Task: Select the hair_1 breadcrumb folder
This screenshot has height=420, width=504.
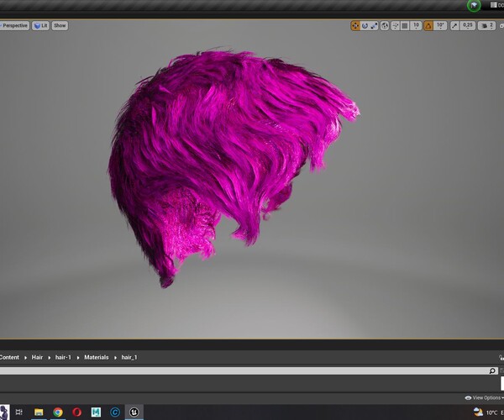Action: [129, 357]
